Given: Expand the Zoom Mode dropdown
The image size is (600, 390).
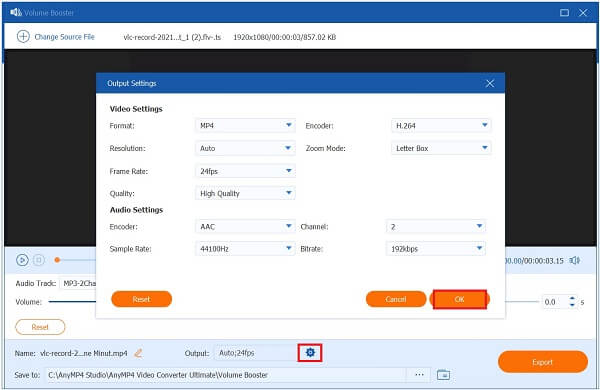Looking at the screenshot, I should [x=441, y=148].
